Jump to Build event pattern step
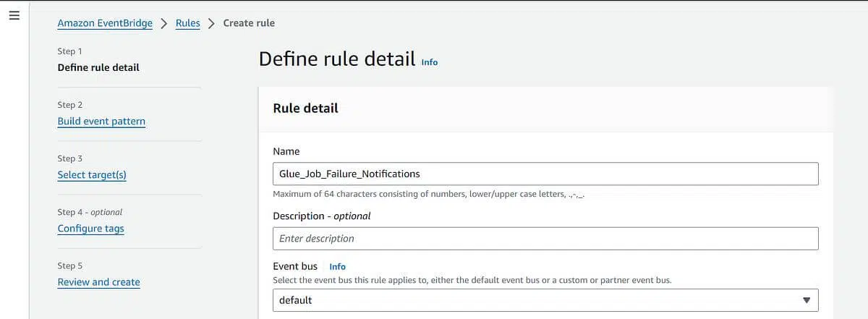 [101, 121]
